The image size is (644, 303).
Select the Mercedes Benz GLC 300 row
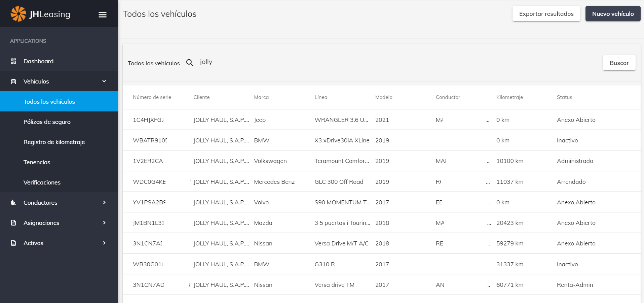tap(339, 182)
